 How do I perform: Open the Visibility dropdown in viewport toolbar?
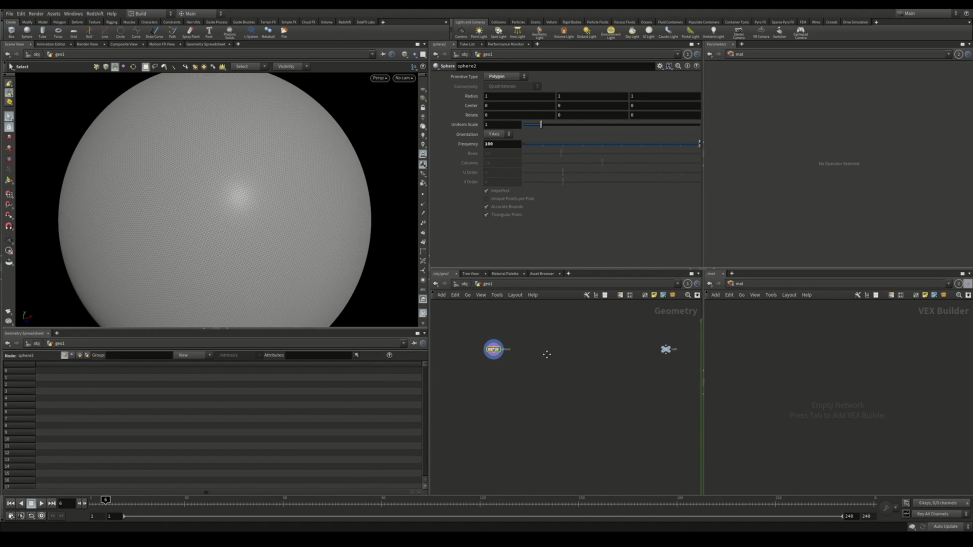point(291,66)
